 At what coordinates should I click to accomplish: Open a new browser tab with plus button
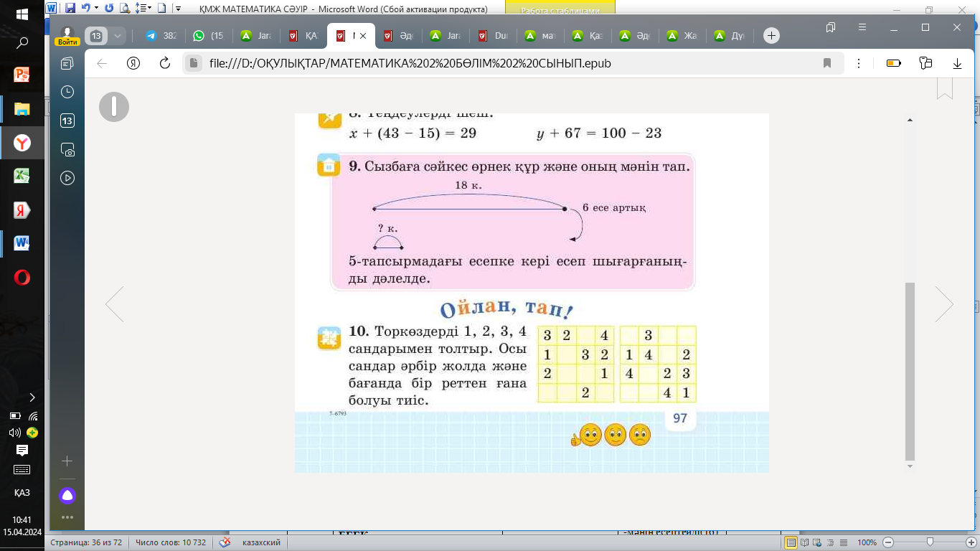pyautogui.click(x=771, y=35)
